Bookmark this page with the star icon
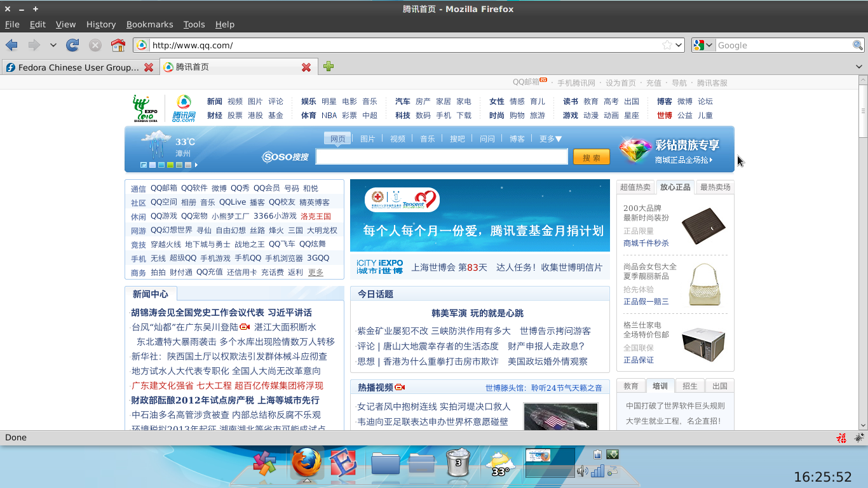The width and height of the screenshot is (868, 488). point(667,45)
